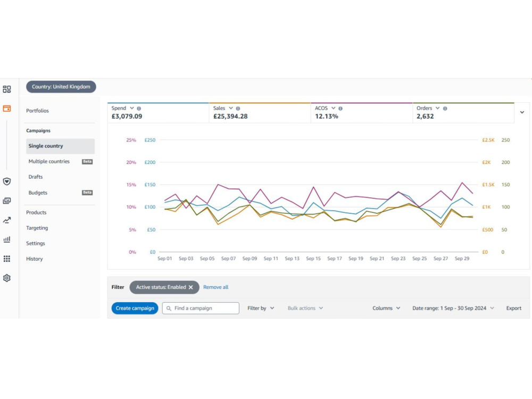The image size is (532, 399).
Task: Click info icon next to Sales
Action: tap(238, 109)
